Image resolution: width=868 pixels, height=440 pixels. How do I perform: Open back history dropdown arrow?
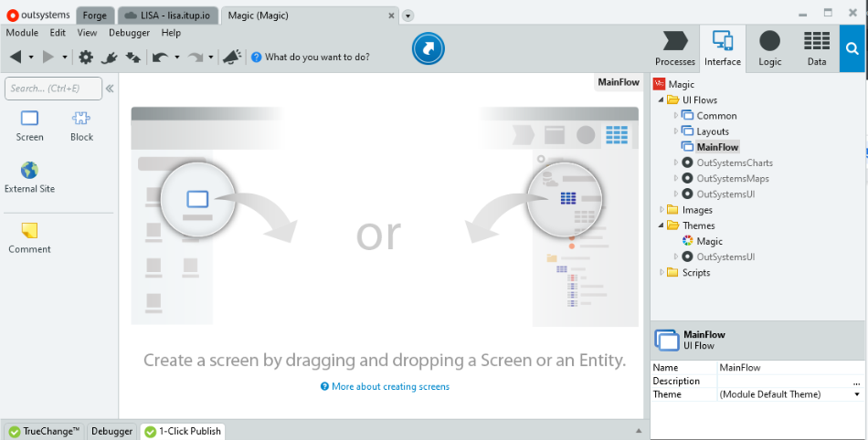pyautogui.click(x=31, y=57)
